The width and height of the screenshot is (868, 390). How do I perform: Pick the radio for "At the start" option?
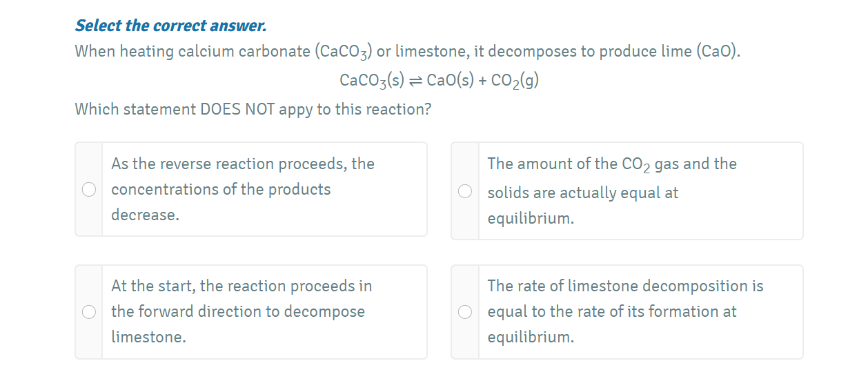coord(89,312)
